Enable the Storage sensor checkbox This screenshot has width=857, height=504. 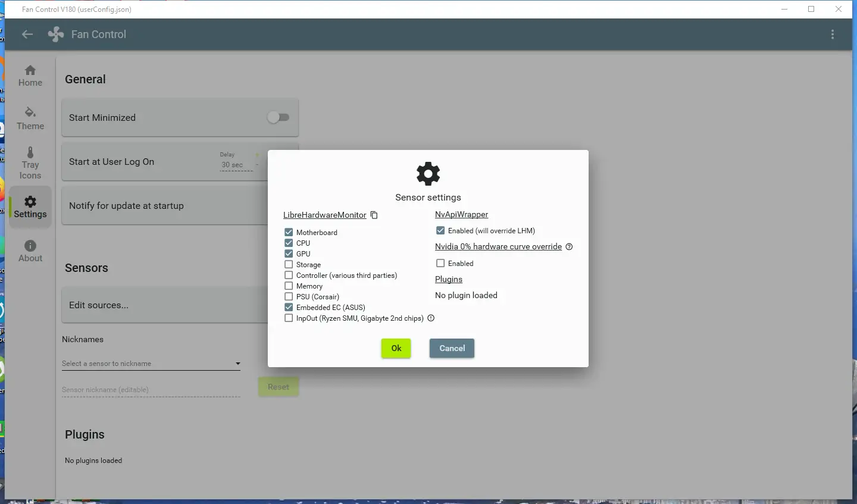[x=289, y=264]
